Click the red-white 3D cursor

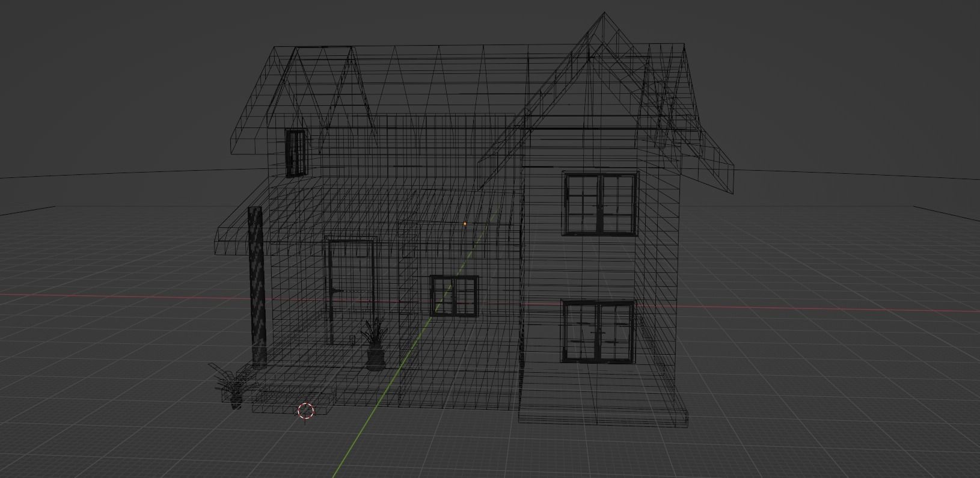tap(306, 411)
